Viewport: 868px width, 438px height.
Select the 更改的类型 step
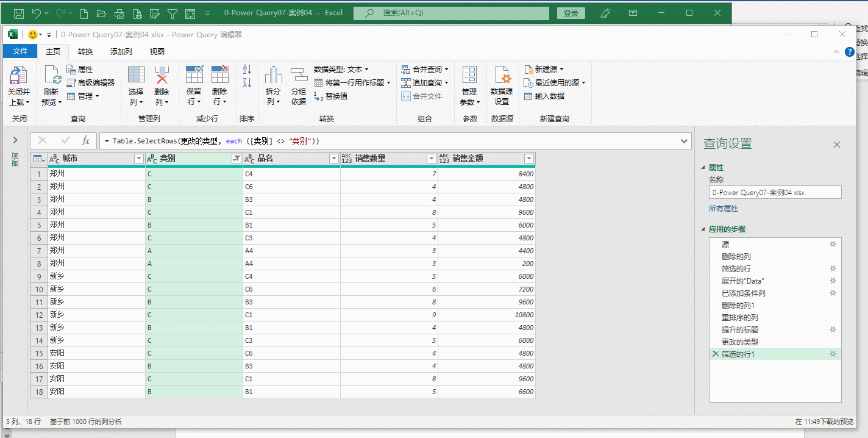(775, 342)
